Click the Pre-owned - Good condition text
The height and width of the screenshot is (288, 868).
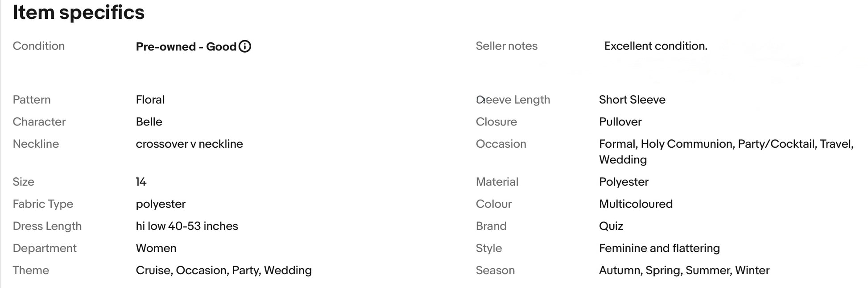click(186, 46)
